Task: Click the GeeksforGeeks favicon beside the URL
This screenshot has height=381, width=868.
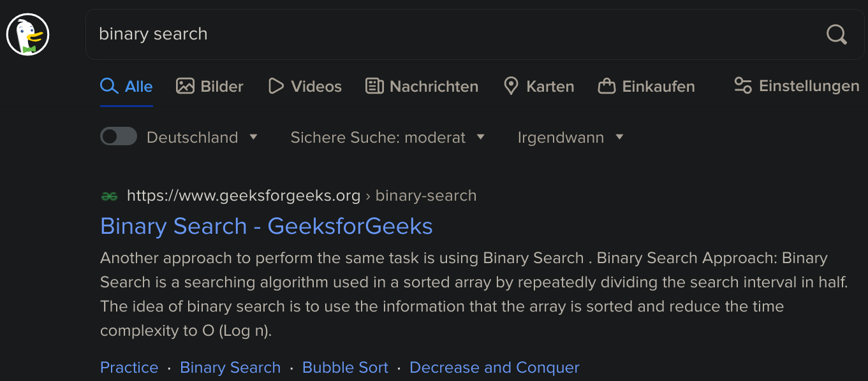Action: point(110,196)
